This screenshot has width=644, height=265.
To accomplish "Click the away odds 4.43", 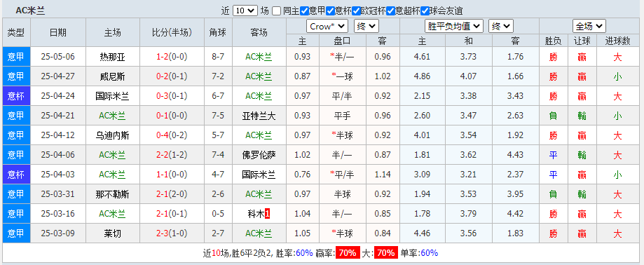I will point(516,155).
